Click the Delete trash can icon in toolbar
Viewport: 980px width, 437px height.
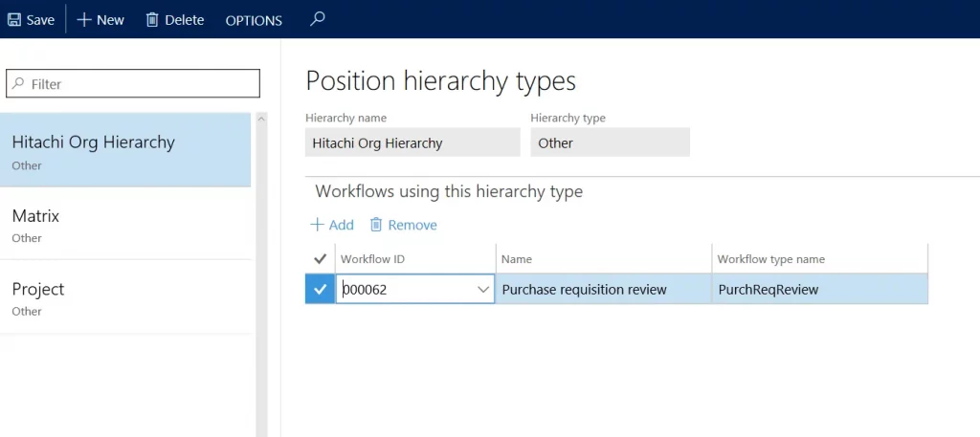[x=152, y=20]
